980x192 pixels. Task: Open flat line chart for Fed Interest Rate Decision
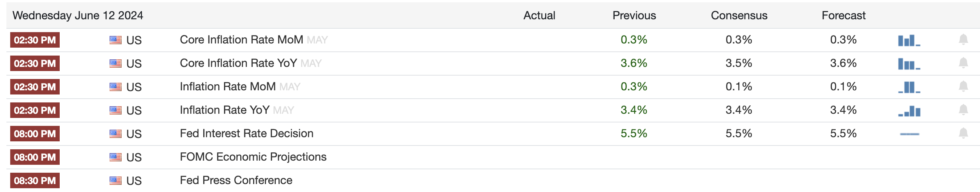pos(909,134)
